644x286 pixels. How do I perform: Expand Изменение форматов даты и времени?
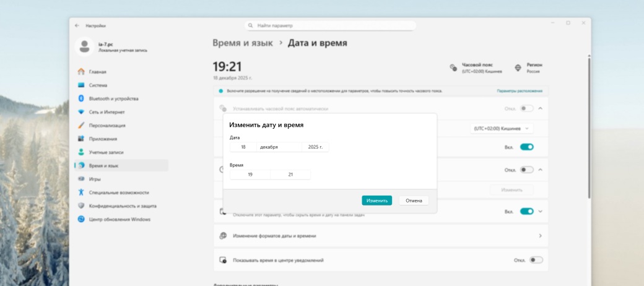540,236
